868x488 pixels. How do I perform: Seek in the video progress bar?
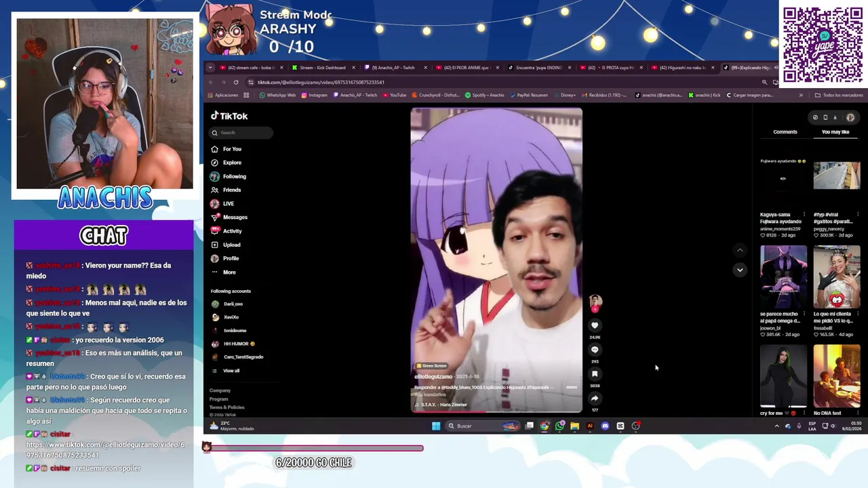pos(496,411)
